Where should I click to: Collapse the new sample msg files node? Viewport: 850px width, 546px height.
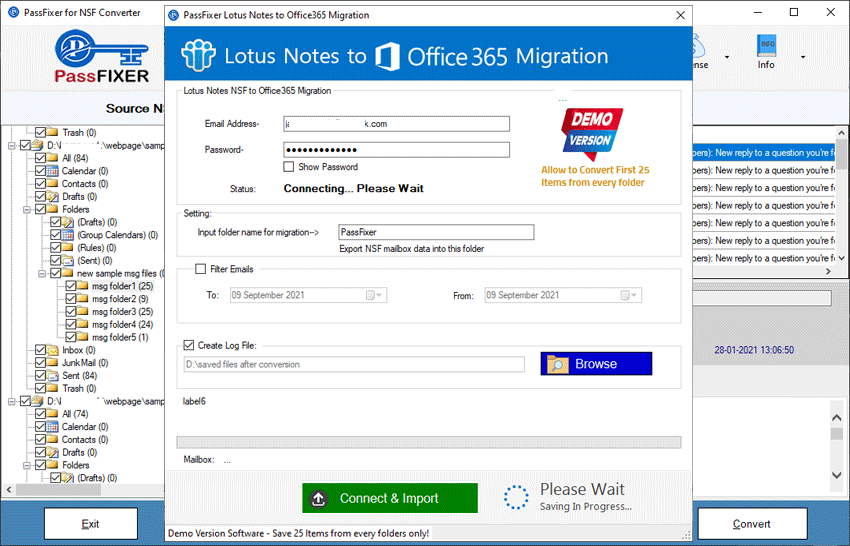(41, 273)
